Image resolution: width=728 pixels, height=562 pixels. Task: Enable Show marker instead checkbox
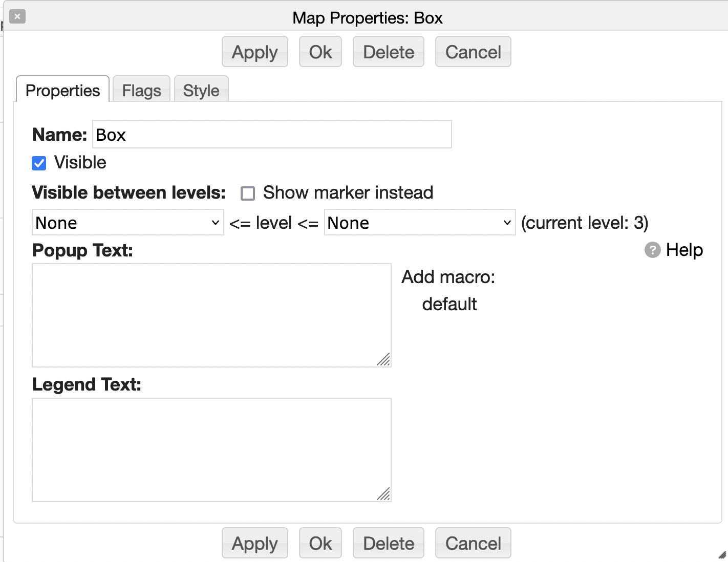248,193
